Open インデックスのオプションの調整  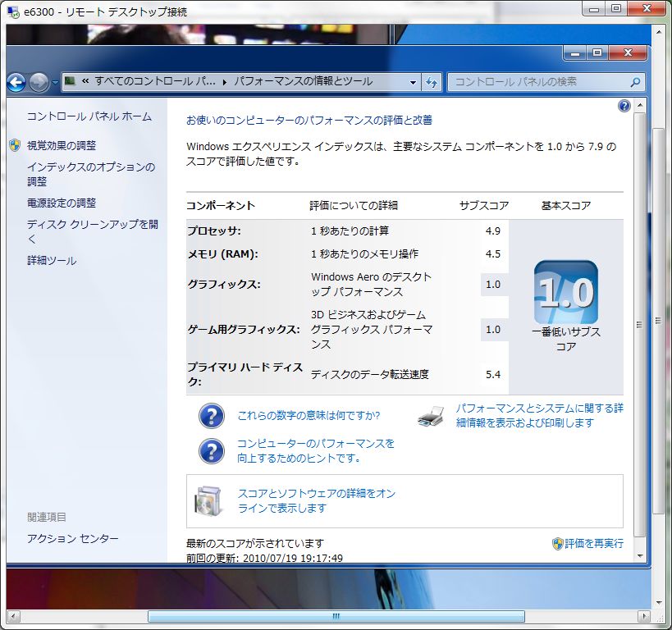point(91,174)
